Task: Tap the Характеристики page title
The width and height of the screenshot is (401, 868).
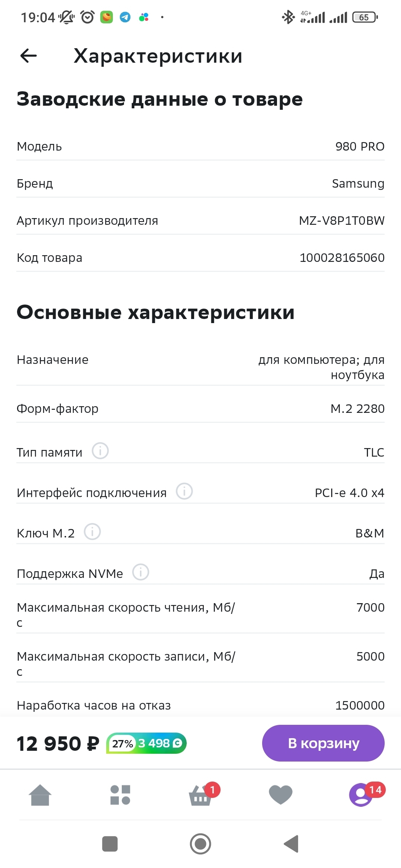Action: coord(158,56)
